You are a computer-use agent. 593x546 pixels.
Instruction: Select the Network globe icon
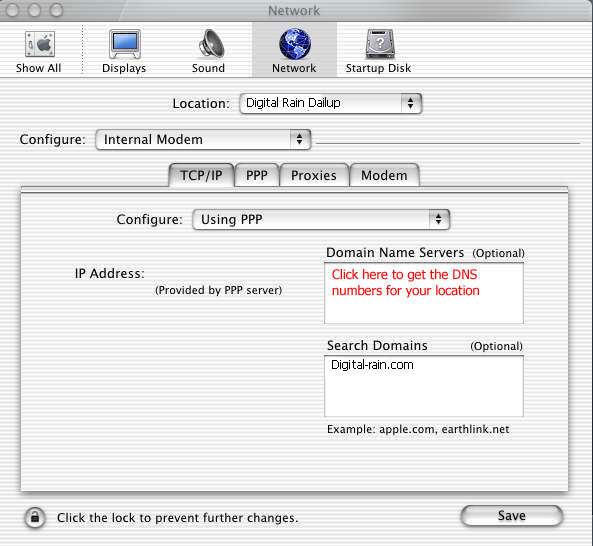295,44
